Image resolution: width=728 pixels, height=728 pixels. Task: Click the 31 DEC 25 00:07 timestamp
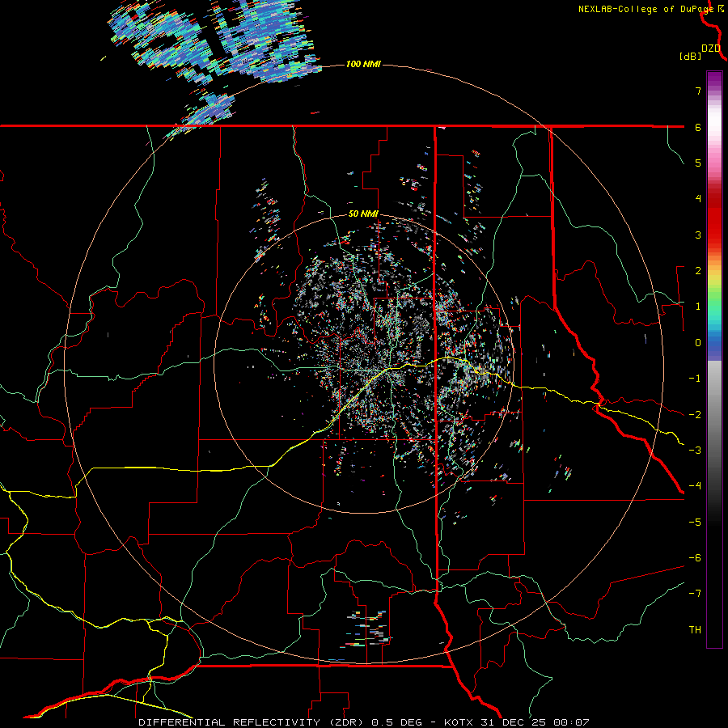coord(534,722)
